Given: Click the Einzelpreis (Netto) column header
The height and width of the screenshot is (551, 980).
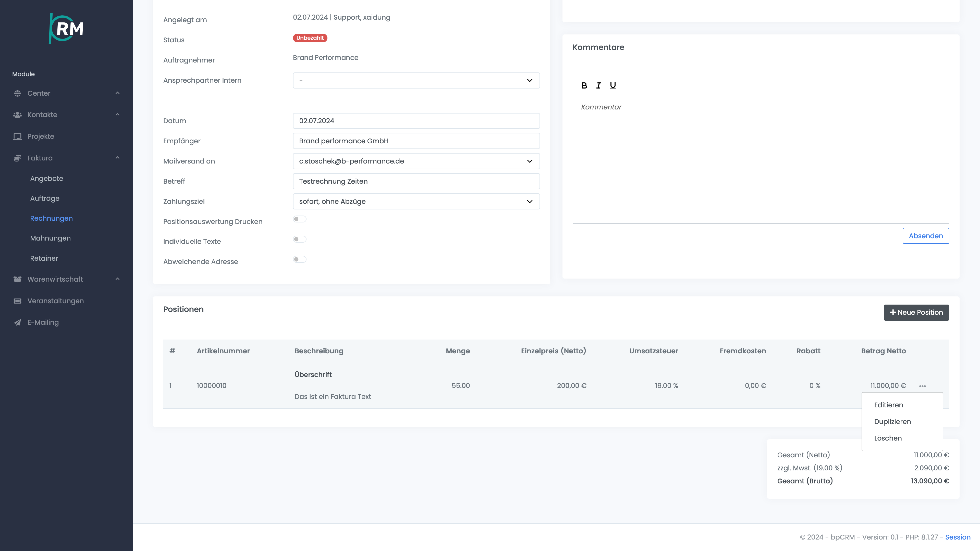Looking at the screenshot, I should (x=554, y=351).
